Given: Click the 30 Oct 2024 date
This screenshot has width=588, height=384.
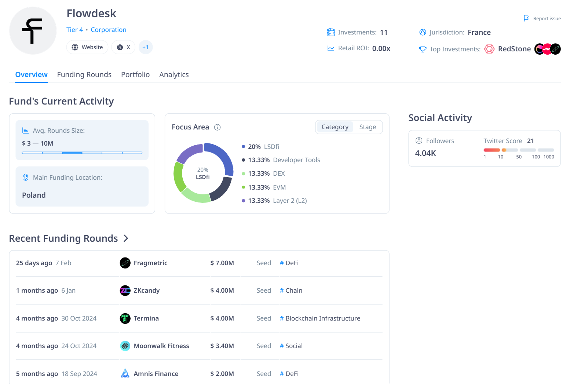Looking at the screenshot, I should [x=79, y=318].
